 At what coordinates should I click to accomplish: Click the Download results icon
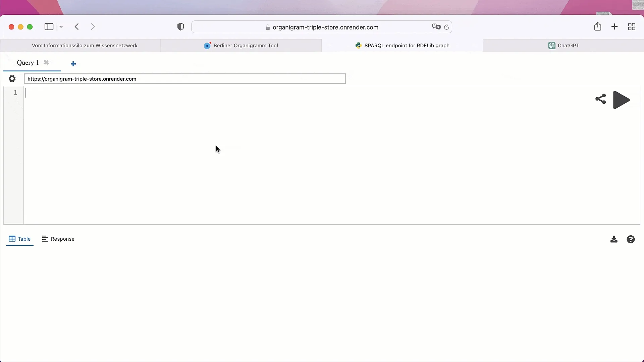pos(614,239)
